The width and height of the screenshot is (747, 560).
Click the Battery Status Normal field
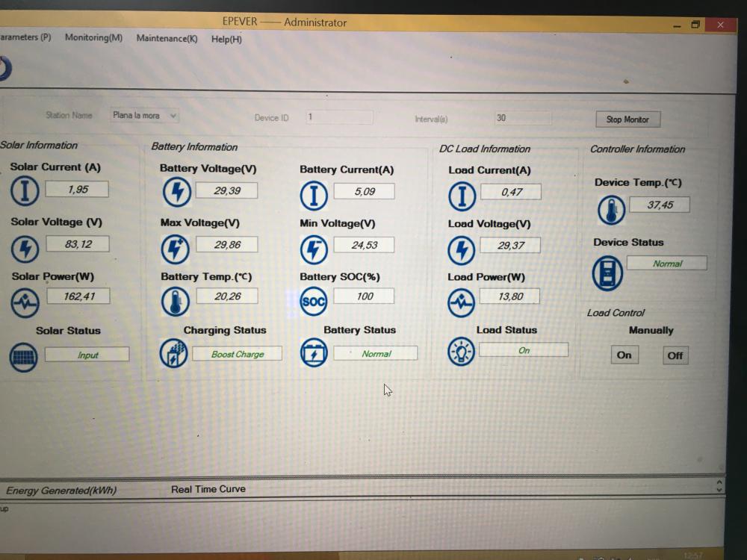tap(376, 353)
